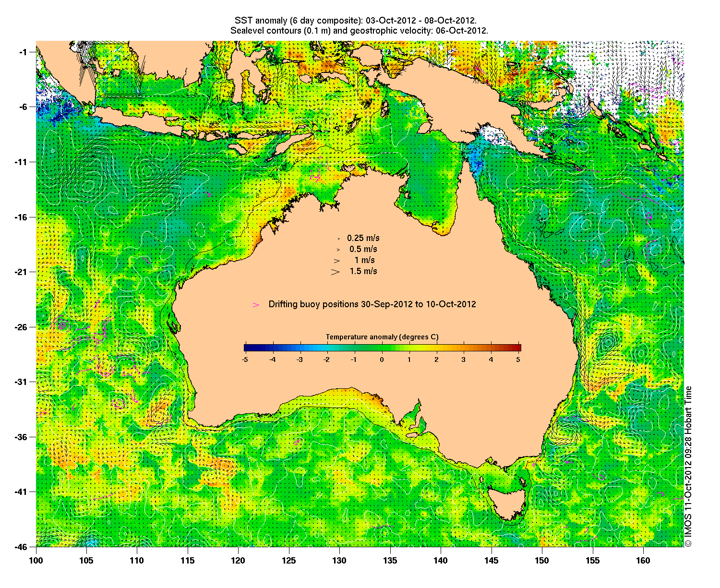Click the IMOS copyright timestamp text

(x=688, y=466)
